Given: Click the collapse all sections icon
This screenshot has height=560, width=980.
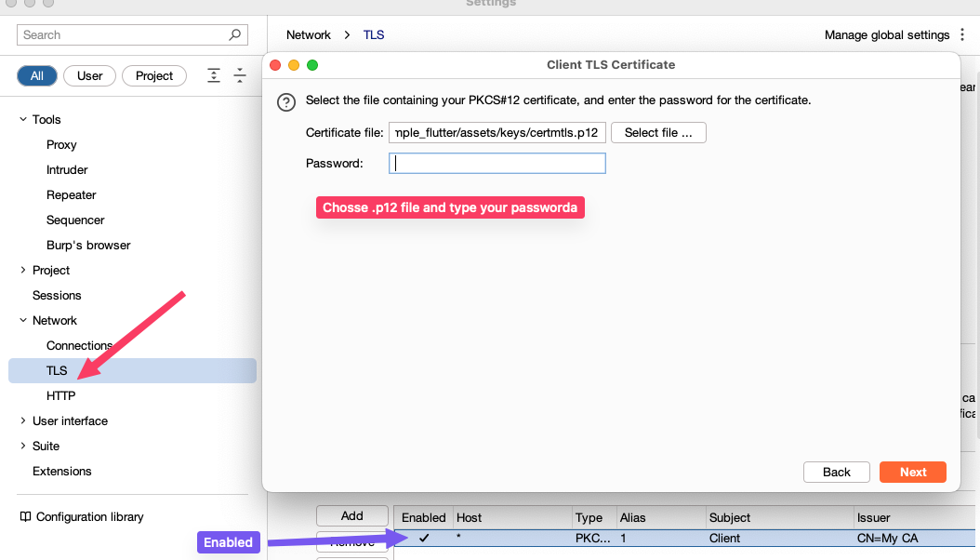Looking at the screenshot, I should 239,76.
